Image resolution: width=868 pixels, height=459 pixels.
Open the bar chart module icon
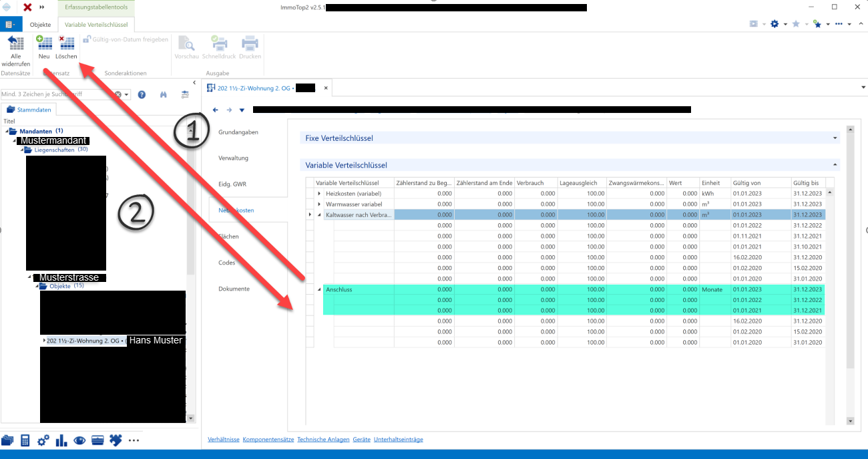point(61,440)
